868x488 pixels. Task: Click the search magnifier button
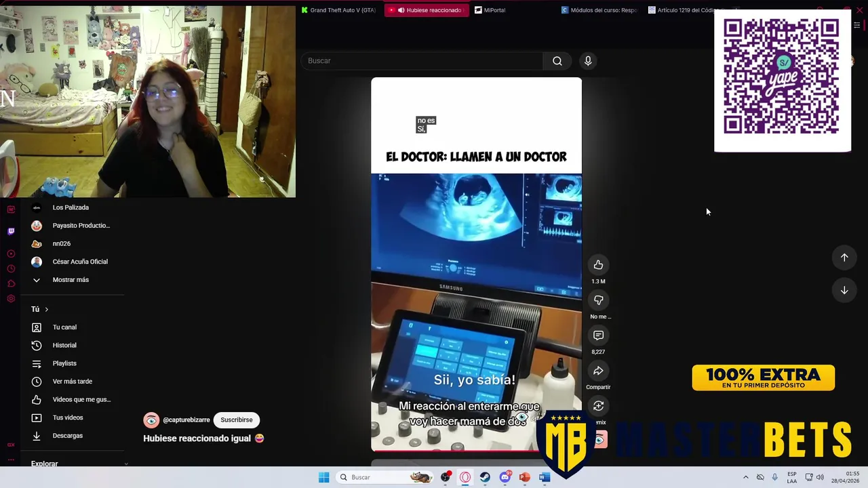(x=557, y=61)
